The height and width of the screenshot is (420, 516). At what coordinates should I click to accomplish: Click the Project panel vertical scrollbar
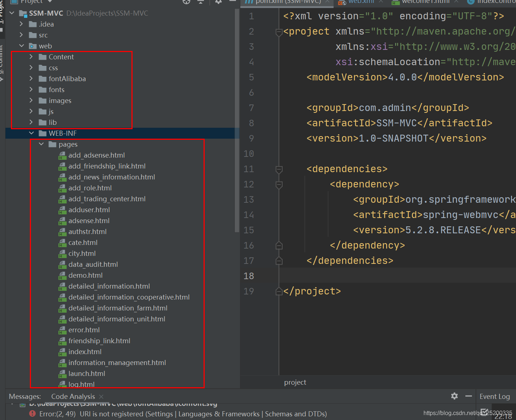(237, 120)
